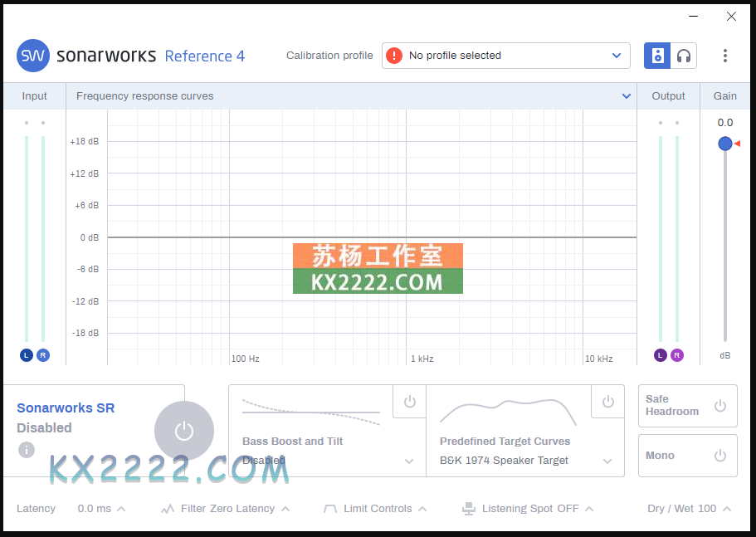This screenshot has width=756, height=537.
Task: Click the Sonarworks SR title
Action: pyautogui.click(x=66, y=408)
